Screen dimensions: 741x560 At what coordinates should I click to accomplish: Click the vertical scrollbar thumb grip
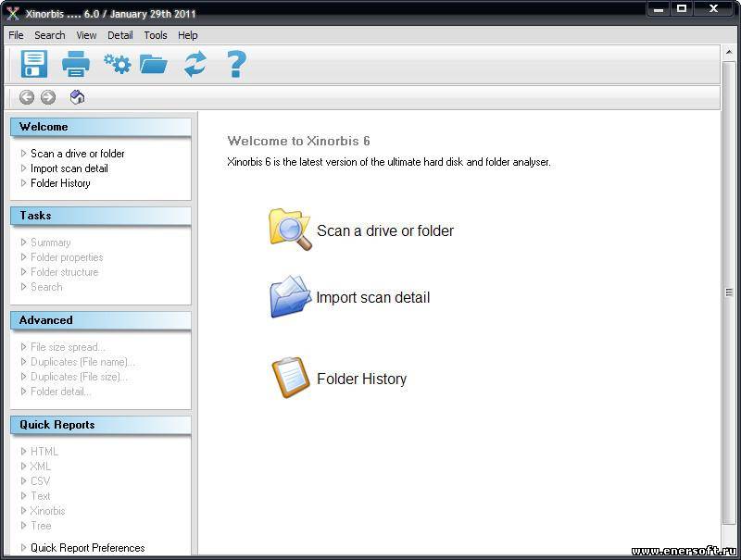click(729, 292)
